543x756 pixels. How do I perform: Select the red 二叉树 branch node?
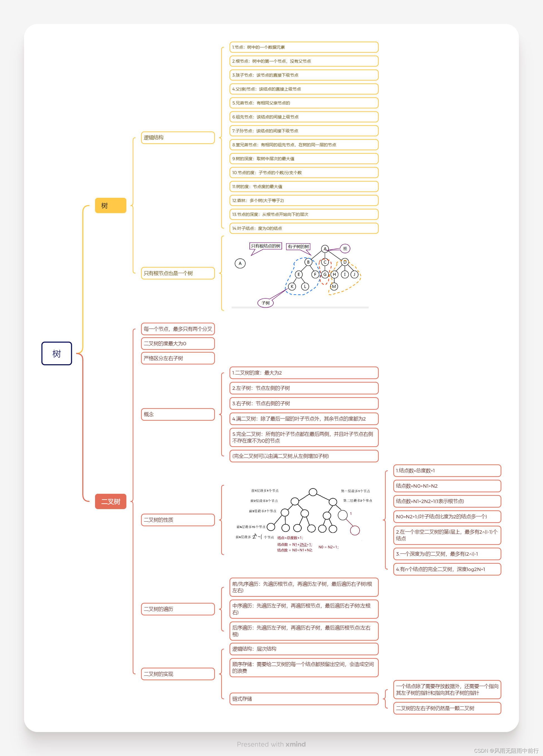coord(110,501)
